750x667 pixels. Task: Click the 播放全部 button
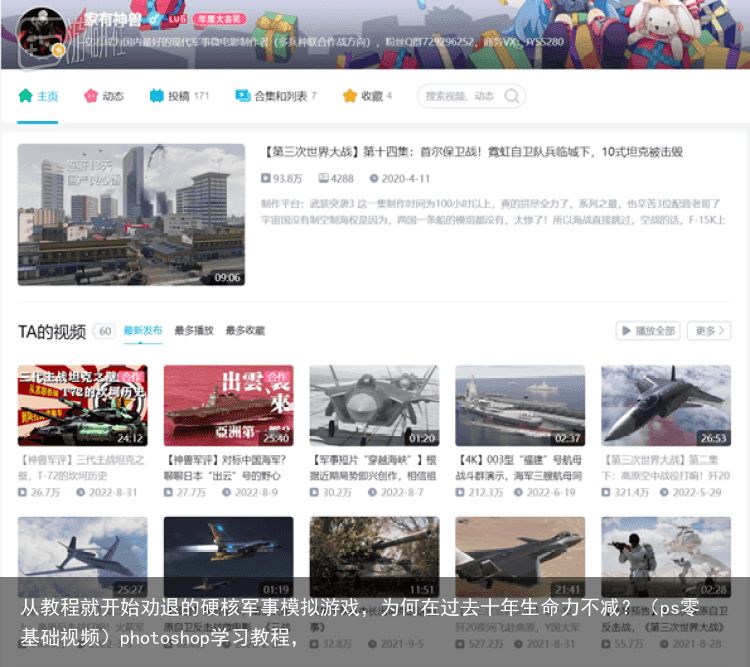[x=648, y=331]
